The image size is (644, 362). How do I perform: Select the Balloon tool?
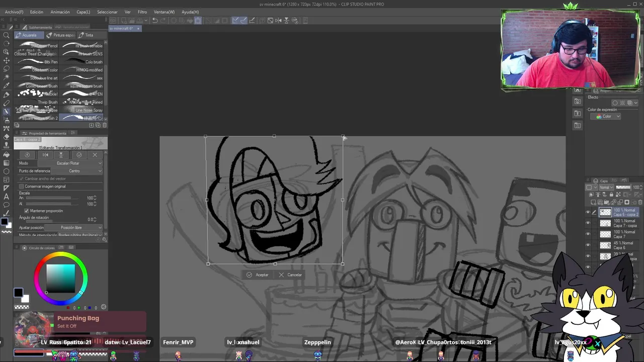(x=6, y=205)
